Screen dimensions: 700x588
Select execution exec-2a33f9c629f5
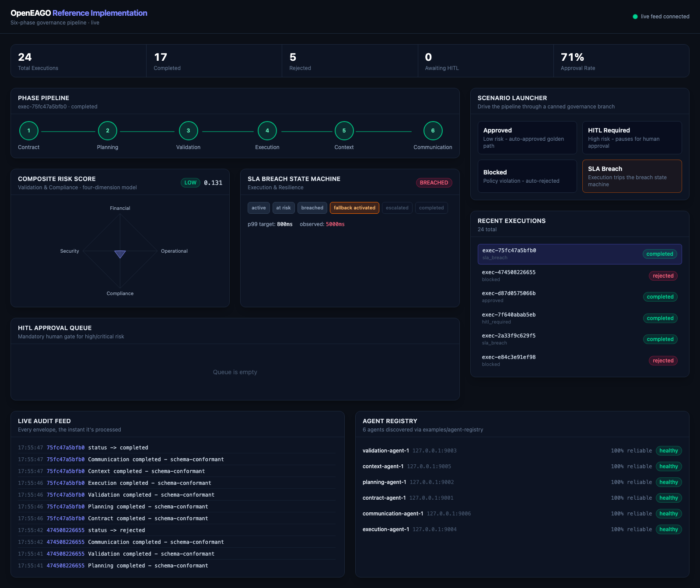[x=580, y=339]
